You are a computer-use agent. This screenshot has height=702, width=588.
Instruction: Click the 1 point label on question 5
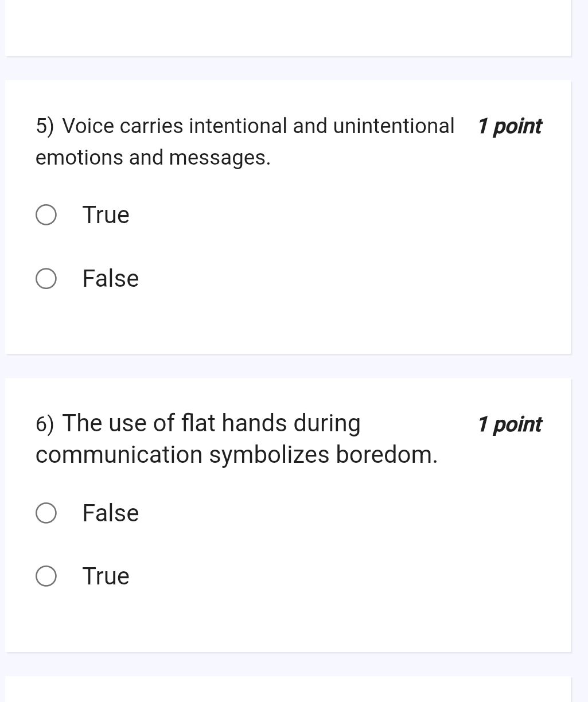pos(509,126)
